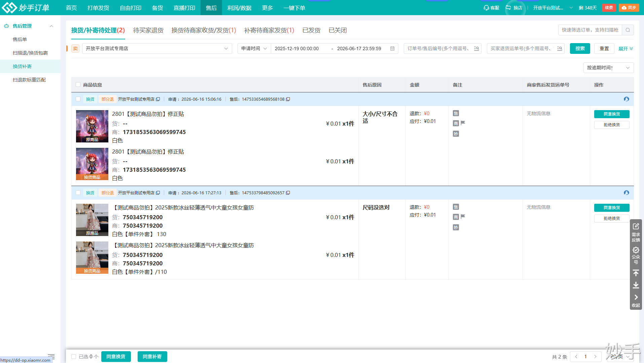
Task: Switch to the 待买家退货 tab
Action: [148, 30]
